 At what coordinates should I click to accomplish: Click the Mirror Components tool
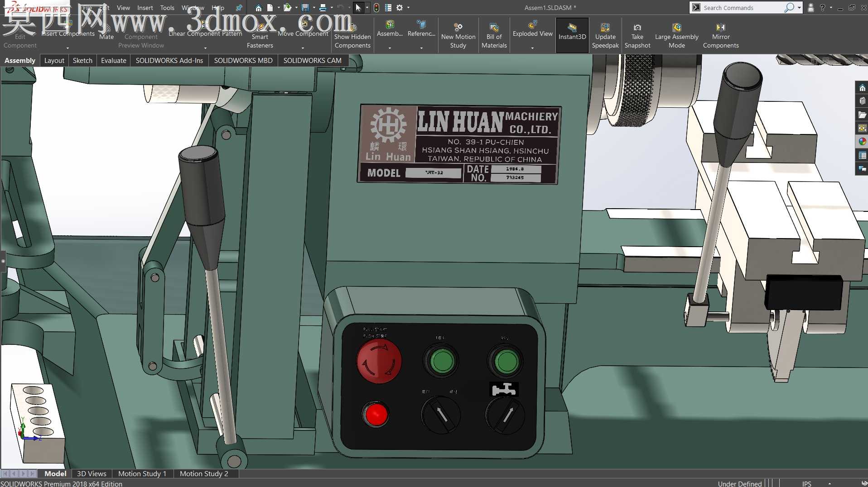point(720,36)
